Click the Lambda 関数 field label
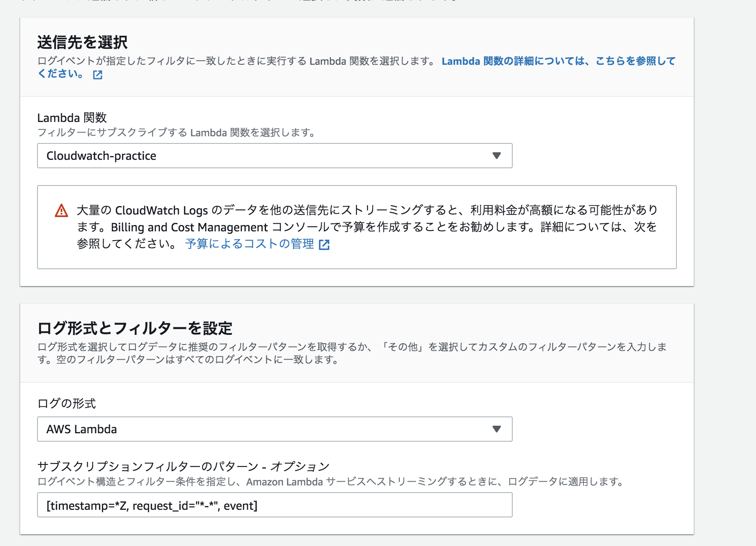The height and width of the screenshot is (546, 756). click(x=72, y=118)
